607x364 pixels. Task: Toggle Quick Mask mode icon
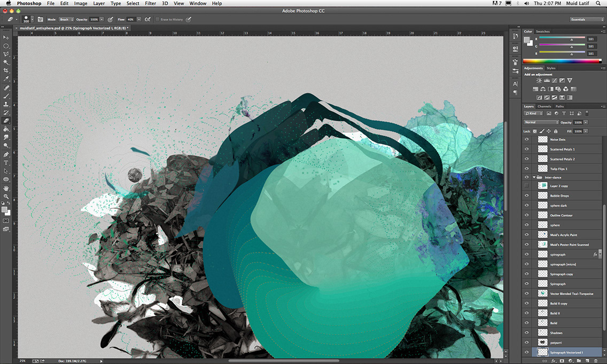coord(6,221)
